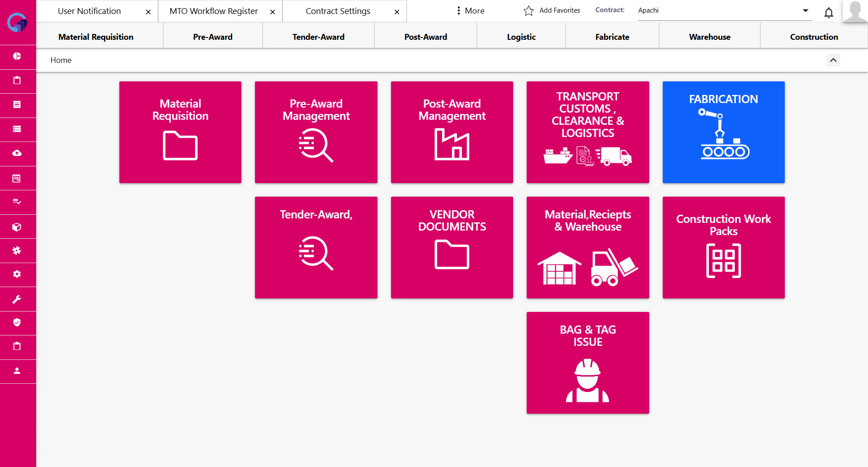Click the Add Favorites star icon
The image size is (868, 467).
click(x=528, y=11)
